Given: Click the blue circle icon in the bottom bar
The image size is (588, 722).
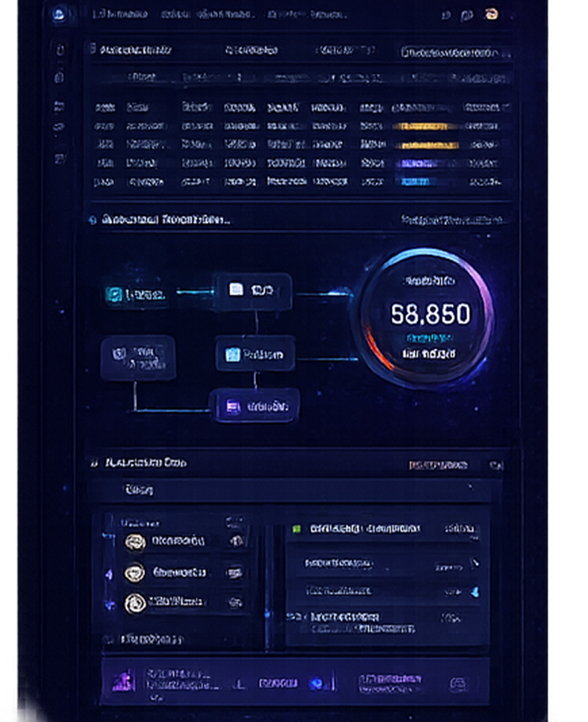Looking at the screenshot, I should (316, 683).
